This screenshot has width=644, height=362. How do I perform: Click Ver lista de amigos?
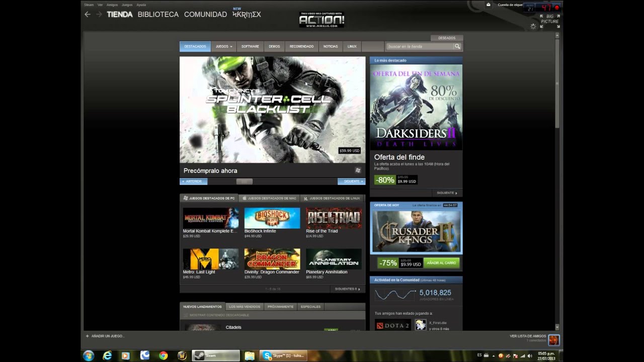click(528, 336)
